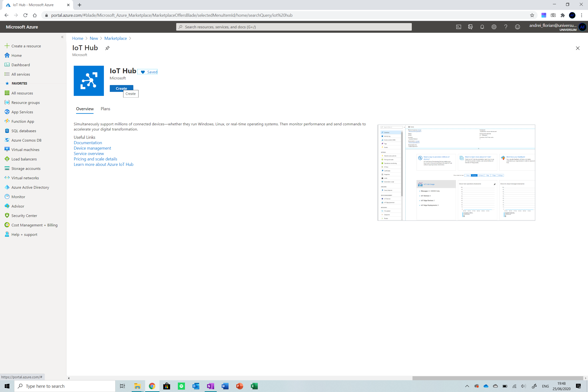Open Pricing and scale details link
This screenshot has width=588, height=392.
pyautogui.click(x=95, y=159)
